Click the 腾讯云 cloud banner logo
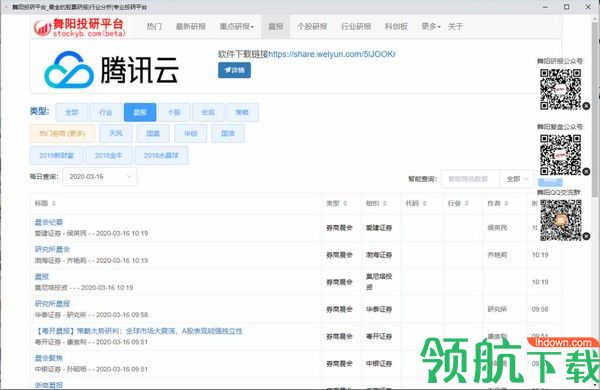The image size is (600, 390). [x=111, y=69]
